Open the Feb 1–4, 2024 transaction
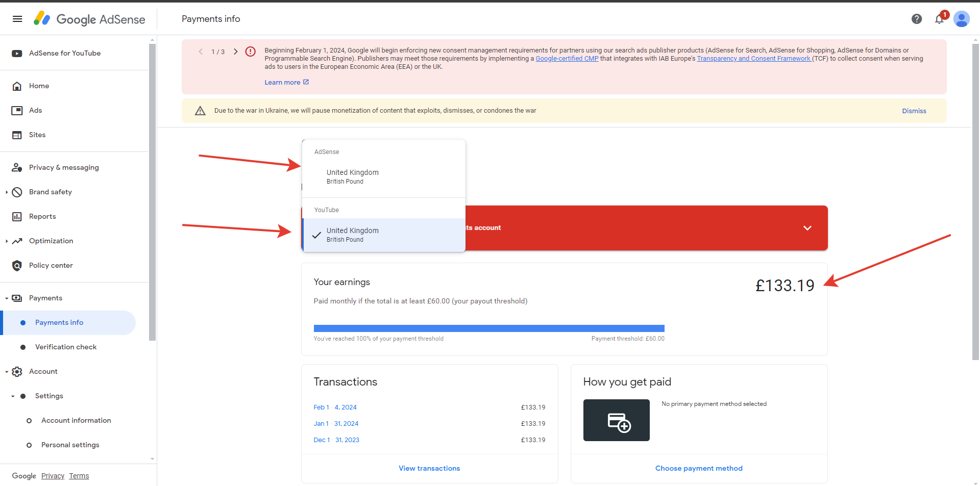The image size is (980, 486). (x=335, y=407)
